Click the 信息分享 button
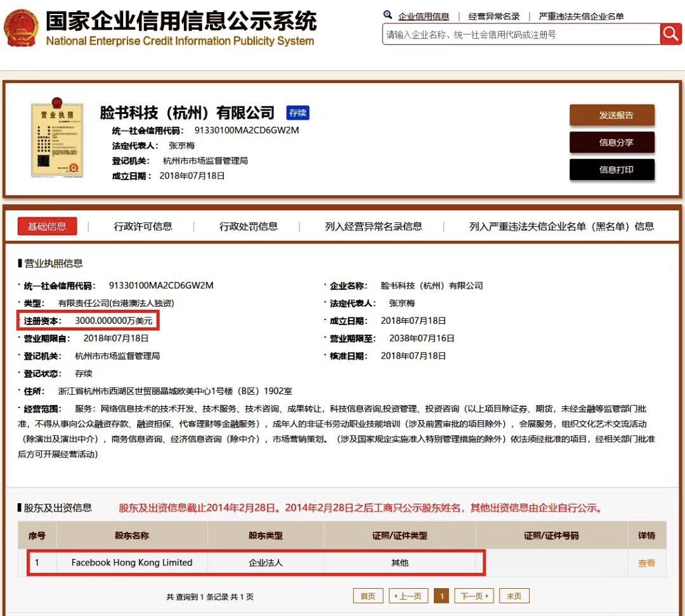Image resolution: width=685 pixels, height=616 pixels. coord(611,143)
